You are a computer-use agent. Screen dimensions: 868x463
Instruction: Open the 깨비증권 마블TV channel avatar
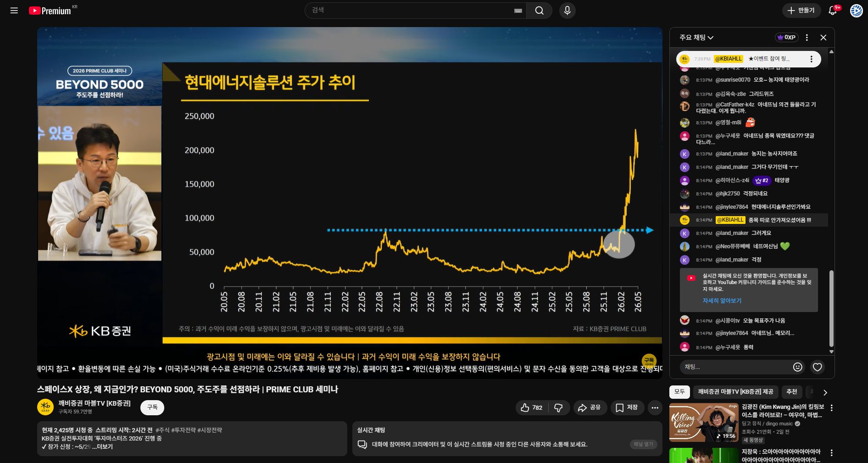click(x=45, y=407)
